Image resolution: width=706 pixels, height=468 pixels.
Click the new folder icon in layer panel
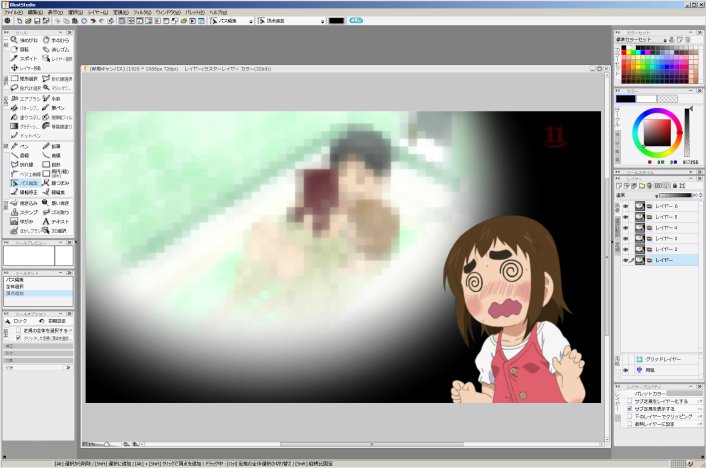pos(642,186)
